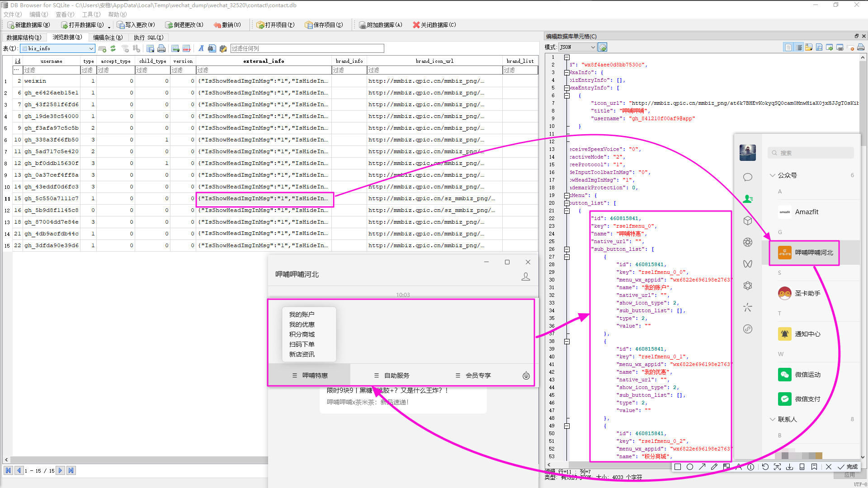Collapse the JSON fold marker on line 3

(x=566, y=72)
